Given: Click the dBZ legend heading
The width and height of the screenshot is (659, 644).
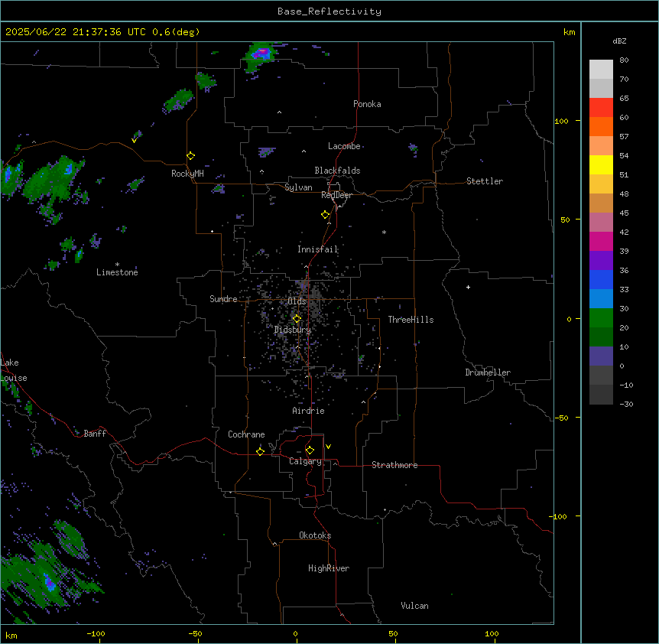Looking at the screenshot, I should click(619, 41).
